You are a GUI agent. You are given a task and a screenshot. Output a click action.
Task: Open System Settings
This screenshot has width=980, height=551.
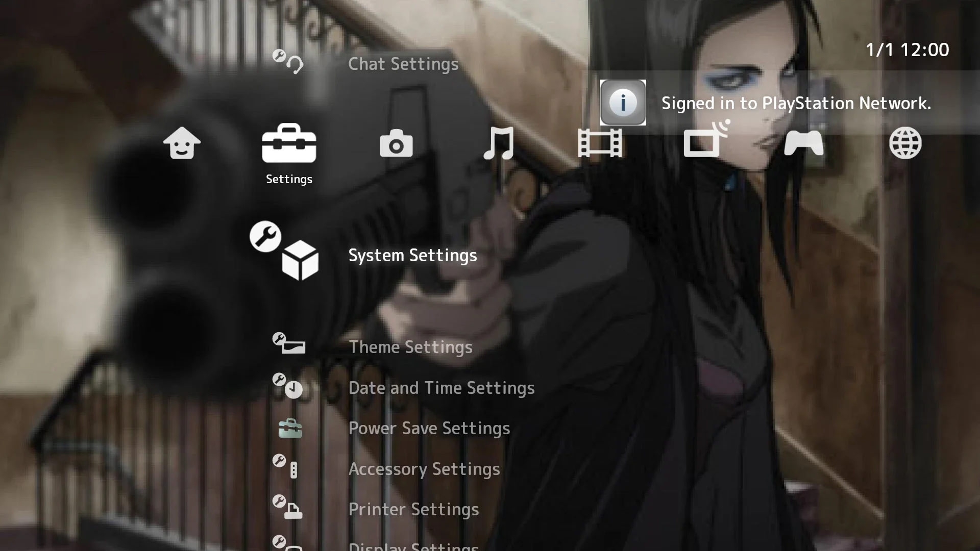pos(412,256)
